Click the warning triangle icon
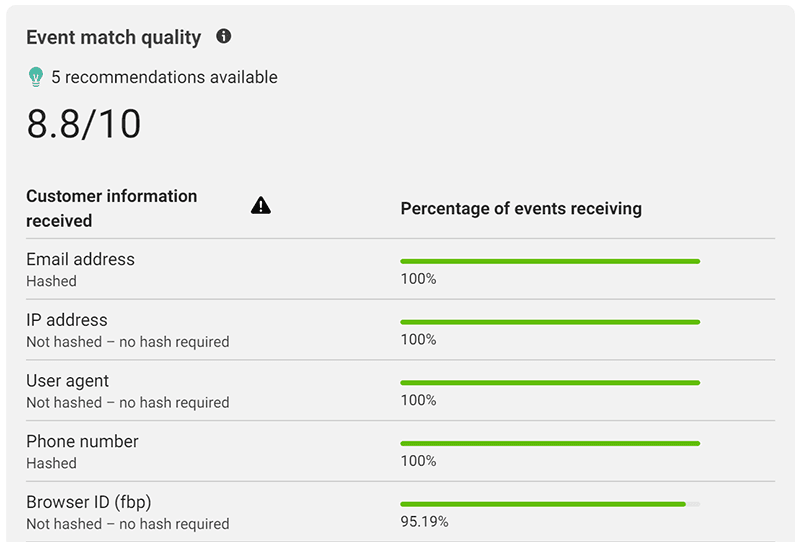Image resolution: width=800 pixels, height=542 pixels. coord(261,206)
